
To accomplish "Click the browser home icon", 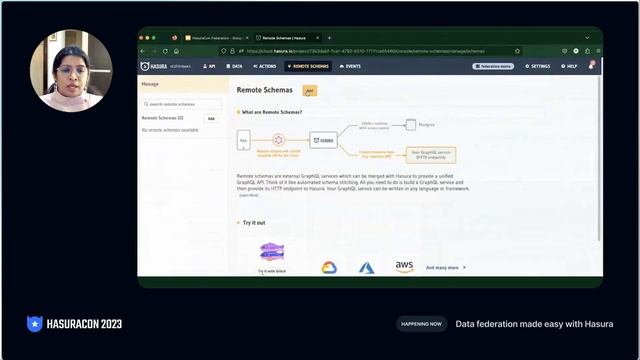I will (x=176, y=51).
